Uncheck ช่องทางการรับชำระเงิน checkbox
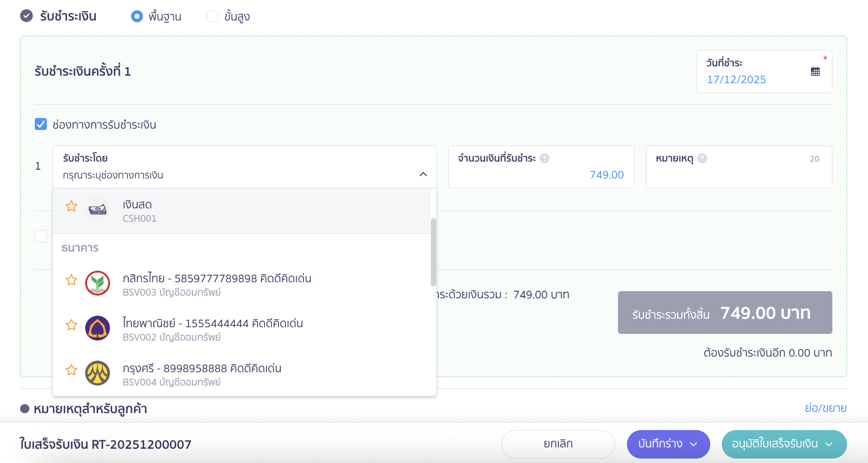Image resolution: width=868 pixels, height=463 pixels. tap(41, 124)
